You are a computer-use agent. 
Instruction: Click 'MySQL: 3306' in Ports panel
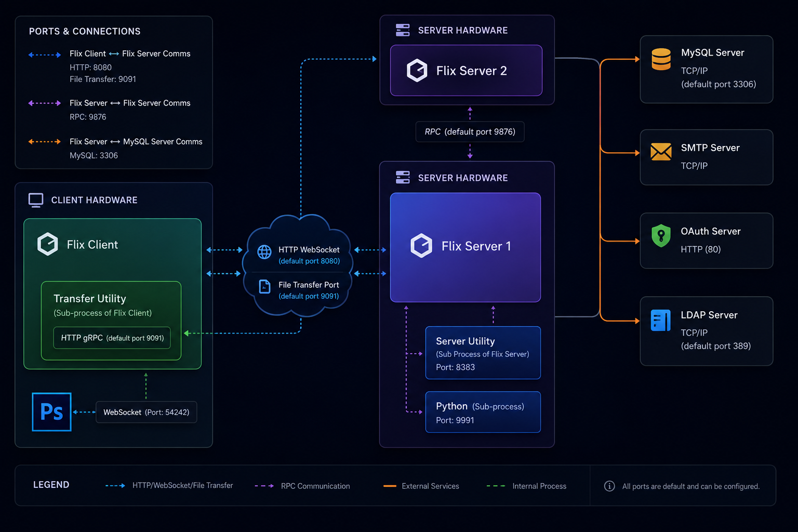click(x=94, y=155)
